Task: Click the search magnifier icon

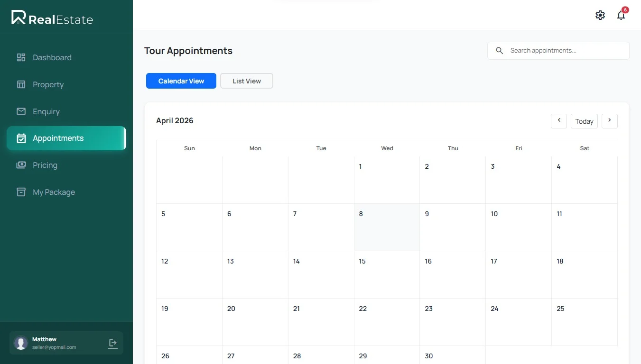Action: tap(499, 51)
